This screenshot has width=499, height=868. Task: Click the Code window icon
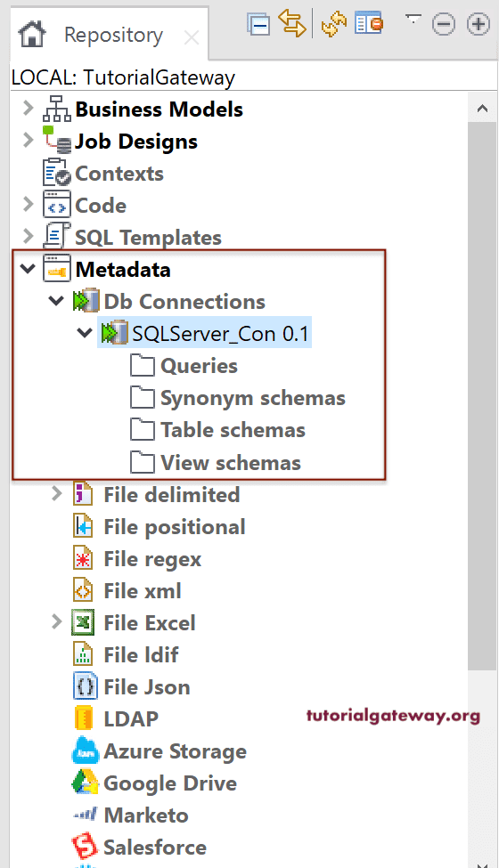pos(57,204)
